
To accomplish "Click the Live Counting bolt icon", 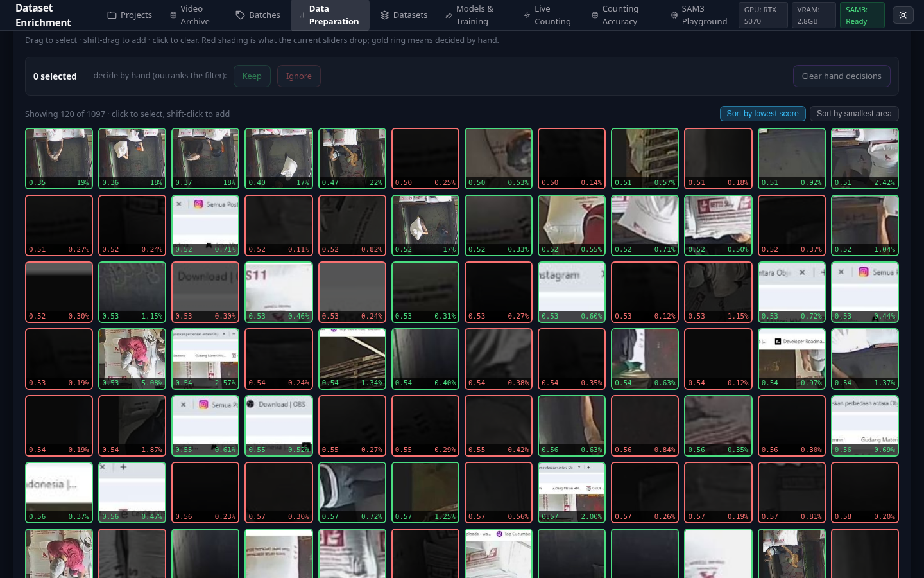I will 527,15.
